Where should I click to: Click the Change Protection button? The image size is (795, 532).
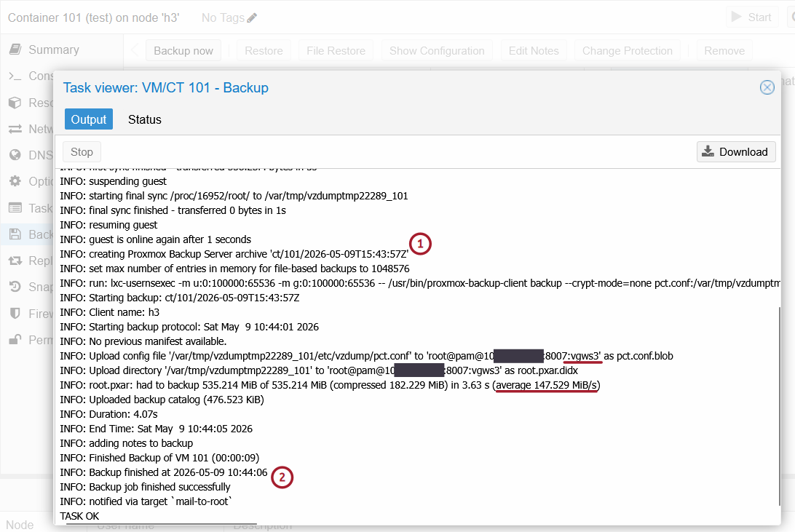[628, 51]
